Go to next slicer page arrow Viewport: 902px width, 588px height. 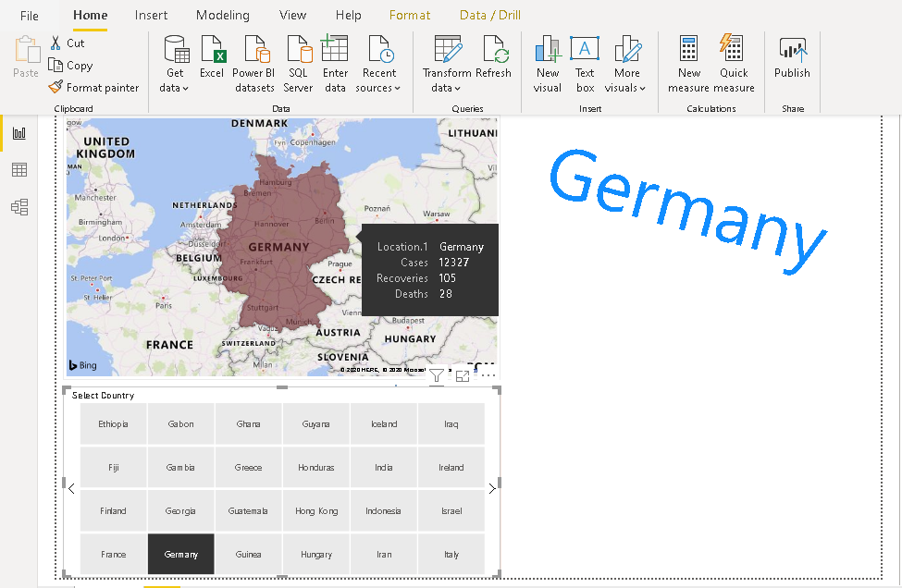(492, 488)
